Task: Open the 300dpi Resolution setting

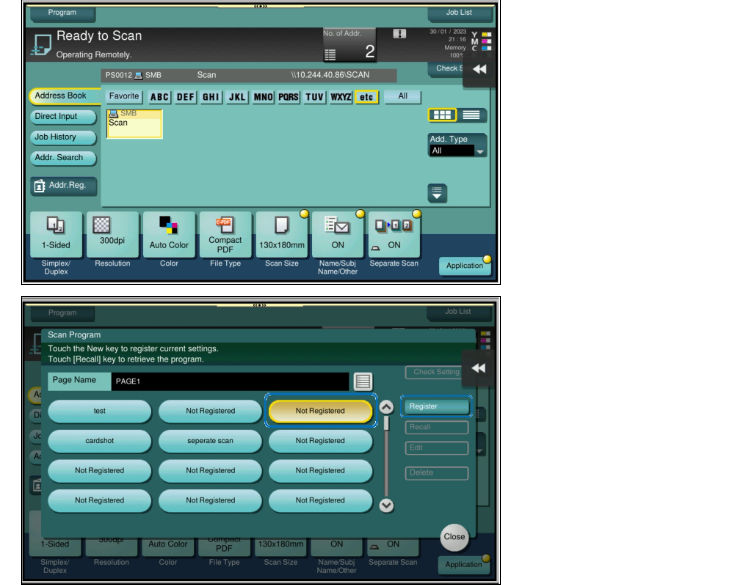Action: click(112, 234)
